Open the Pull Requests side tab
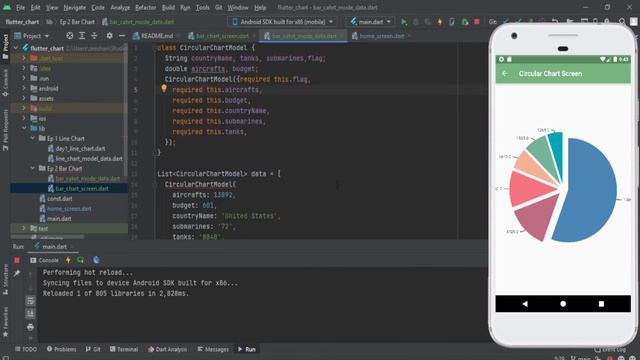 (5, 131)
